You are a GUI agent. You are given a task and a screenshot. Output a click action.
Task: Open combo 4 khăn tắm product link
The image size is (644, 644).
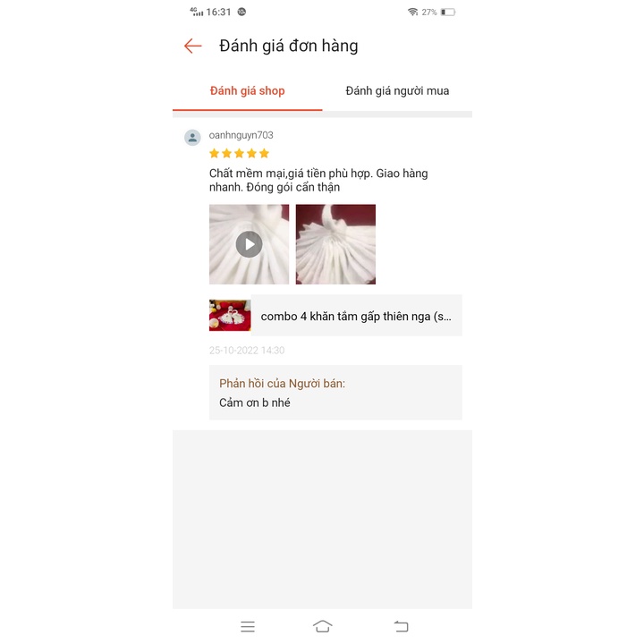pos(356,317)
